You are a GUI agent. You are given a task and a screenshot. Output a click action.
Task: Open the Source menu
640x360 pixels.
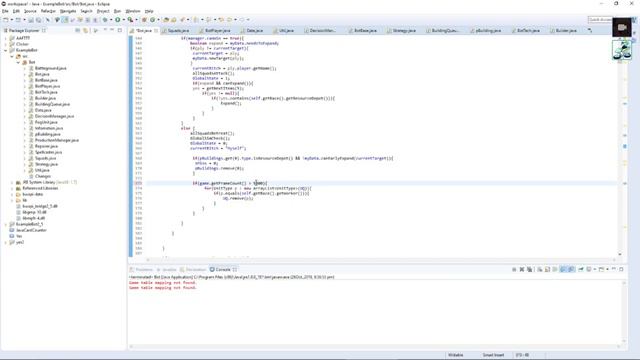[30, 11]
